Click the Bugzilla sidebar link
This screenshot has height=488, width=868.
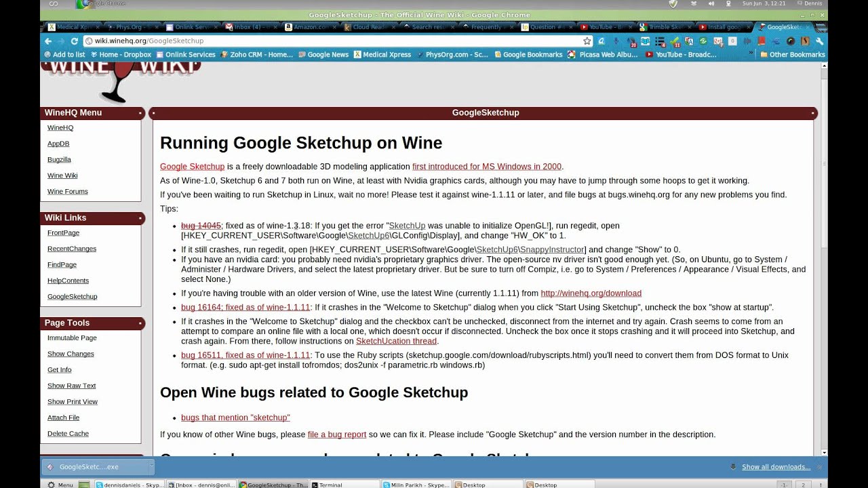[59, 160]
